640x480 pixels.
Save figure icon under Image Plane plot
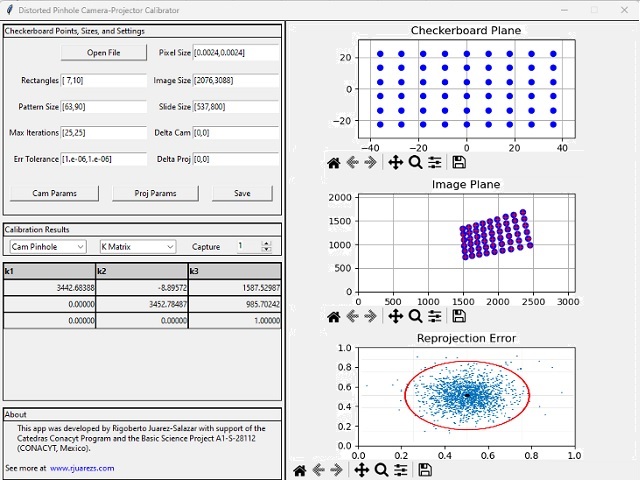pyautogui.click(x=459, y=316)
